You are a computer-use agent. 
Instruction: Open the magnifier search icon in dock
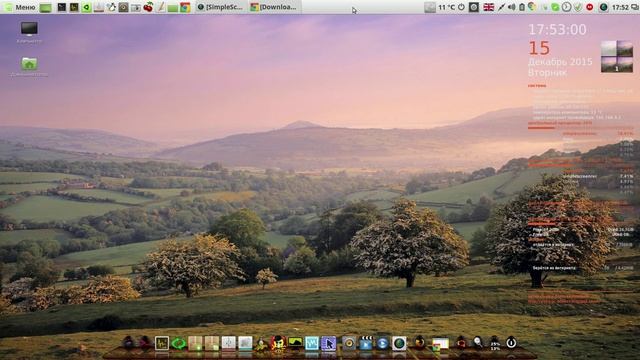pyautogui.click(x=478, y=343)
